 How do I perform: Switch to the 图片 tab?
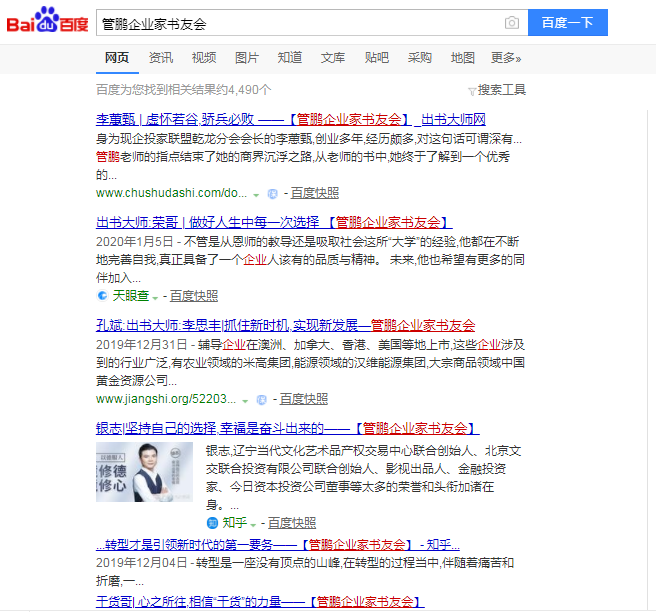pyautogui.click(x=246, y=58)
